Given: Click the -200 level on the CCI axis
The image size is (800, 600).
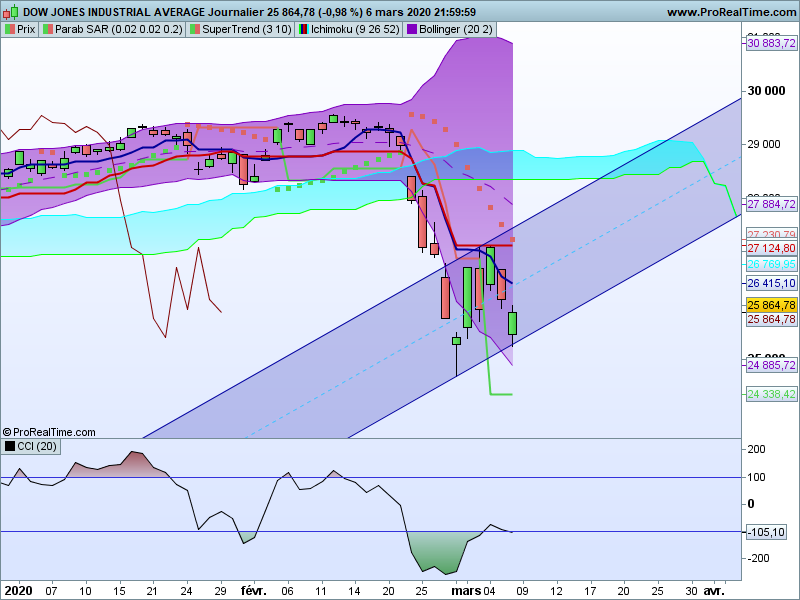Looking at the screenshot, I should pyautogui.click(x=756, y=558).
